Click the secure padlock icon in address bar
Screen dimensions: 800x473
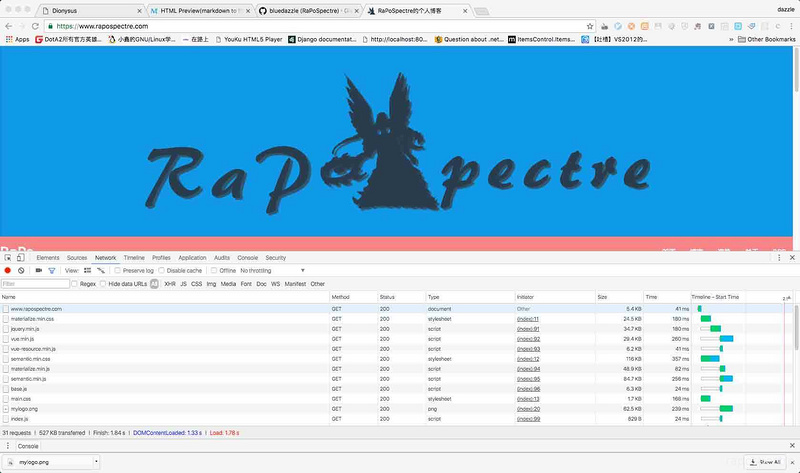pos(50,26)
